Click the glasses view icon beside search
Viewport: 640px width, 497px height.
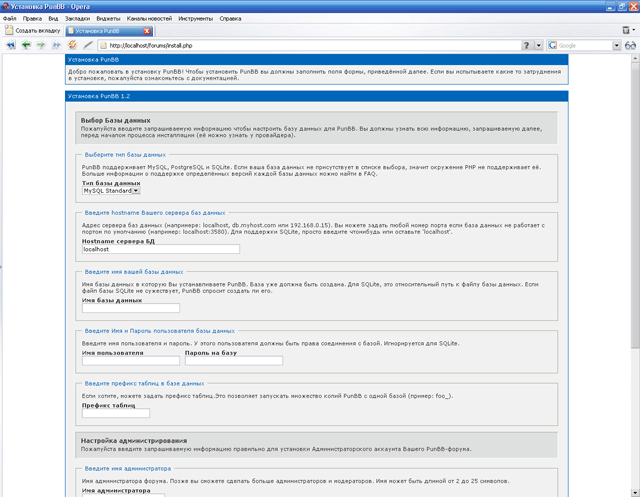(x=630, y=45)
